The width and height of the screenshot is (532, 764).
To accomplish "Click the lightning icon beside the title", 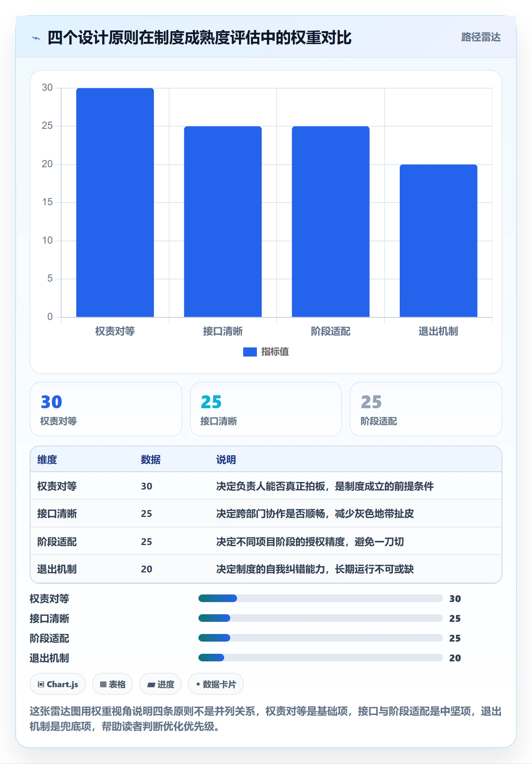I will click(36, 38).
